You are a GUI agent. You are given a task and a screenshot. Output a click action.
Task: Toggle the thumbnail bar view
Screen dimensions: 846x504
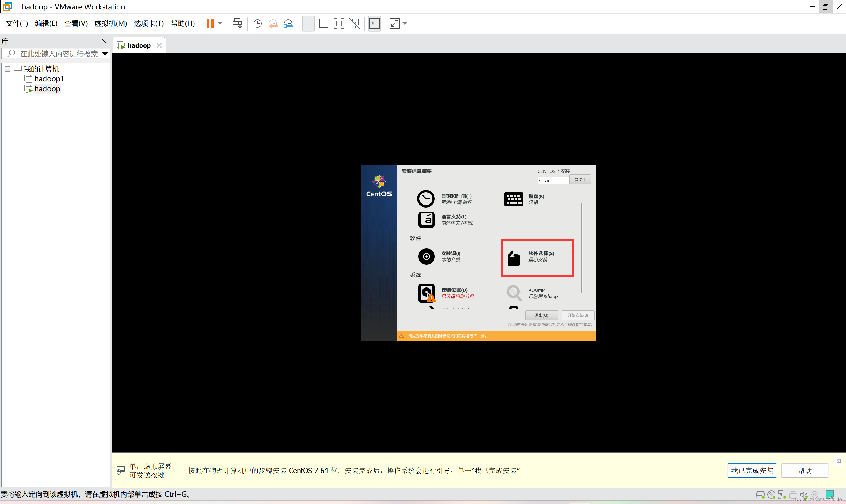tap(323, 23)
